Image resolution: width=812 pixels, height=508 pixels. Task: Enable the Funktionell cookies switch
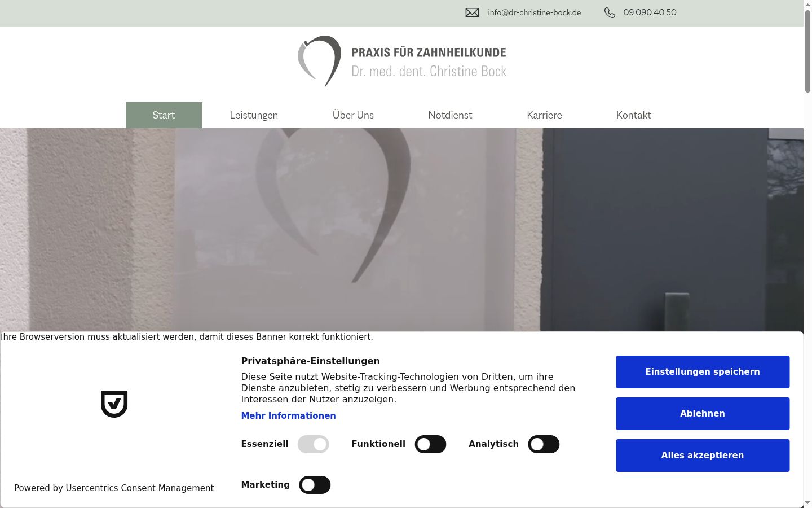(430, 444)
